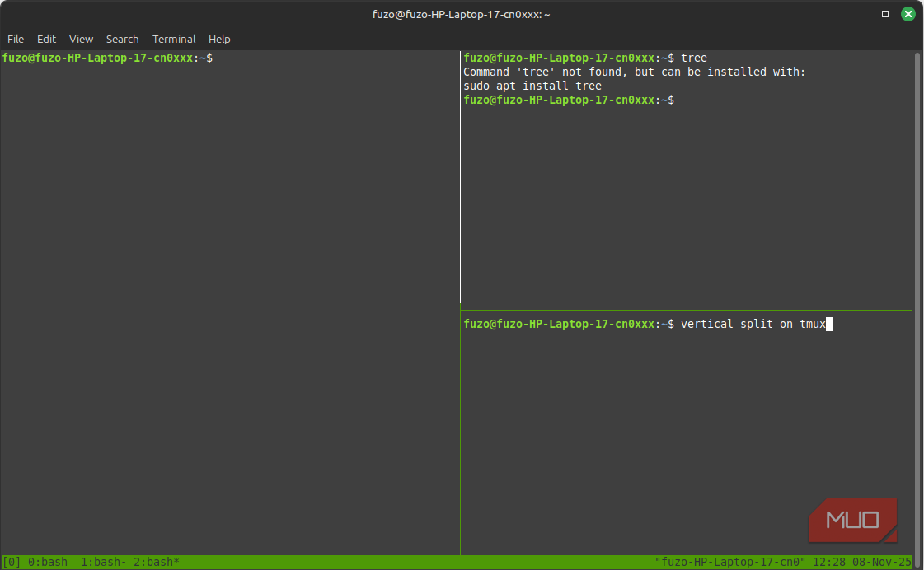This screenshot has width=924, height=570.
Task: Click the [0] session indicator in status bar
Action: [x=12, y=563]
